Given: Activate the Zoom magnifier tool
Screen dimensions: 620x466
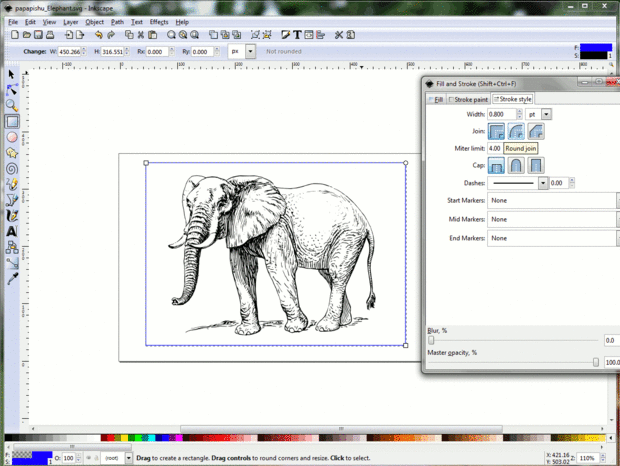Looking at the screenshot, I should [12, 105].
